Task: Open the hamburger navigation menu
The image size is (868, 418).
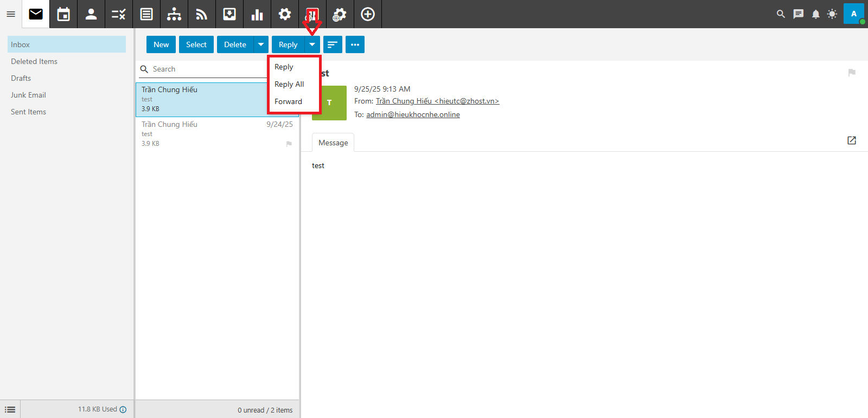Action: coord(10,14)
